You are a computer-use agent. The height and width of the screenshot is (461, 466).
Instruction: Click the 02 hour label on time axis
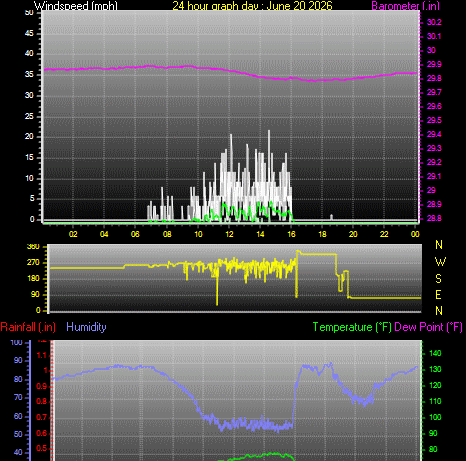point(73,234)
